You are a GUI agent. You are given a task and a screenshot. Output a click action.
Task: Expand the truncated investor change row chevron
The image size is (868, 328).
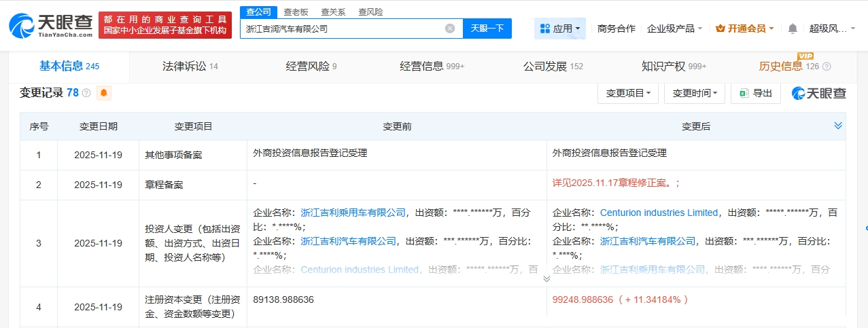pos(546,278)
